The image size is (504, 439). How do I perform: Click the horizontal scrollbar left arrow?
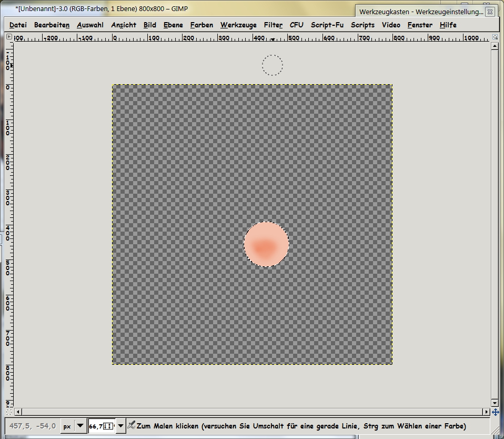click(18, 412)
